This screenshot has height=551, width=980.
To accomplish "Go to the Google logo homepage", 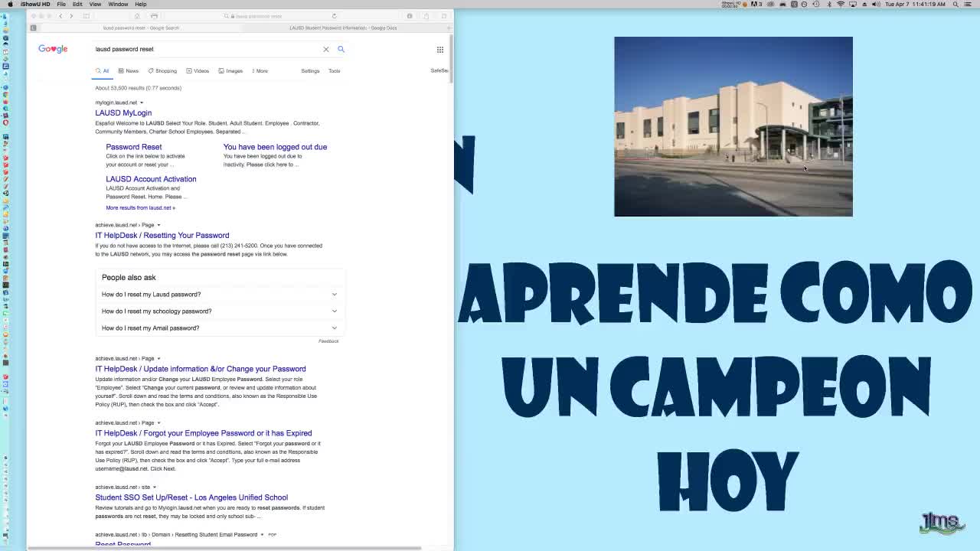I will (53, 49).
